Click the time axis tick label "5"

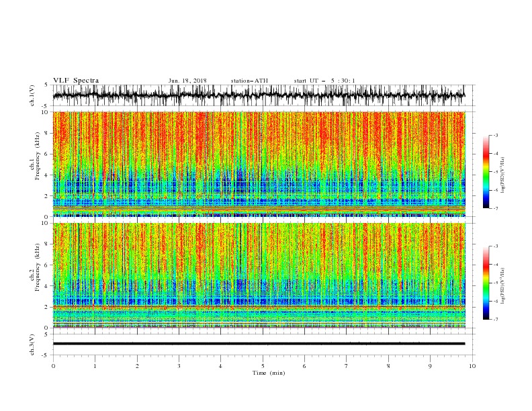[x=263, y=366]
